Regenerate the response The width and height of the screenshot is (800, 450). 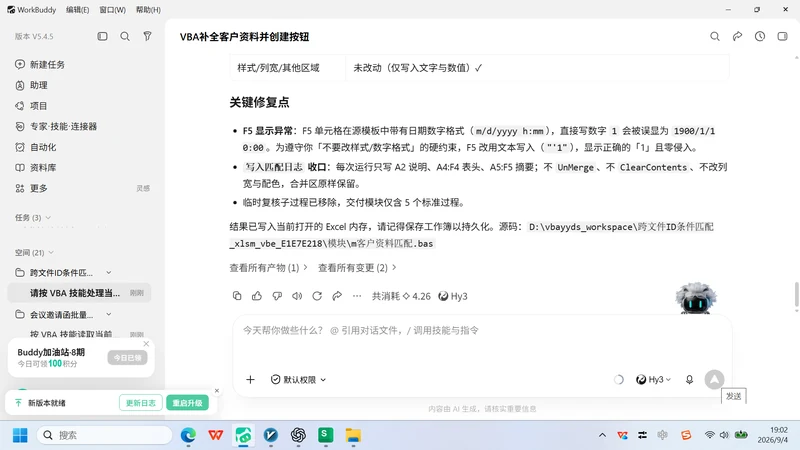tap(317, 296)
